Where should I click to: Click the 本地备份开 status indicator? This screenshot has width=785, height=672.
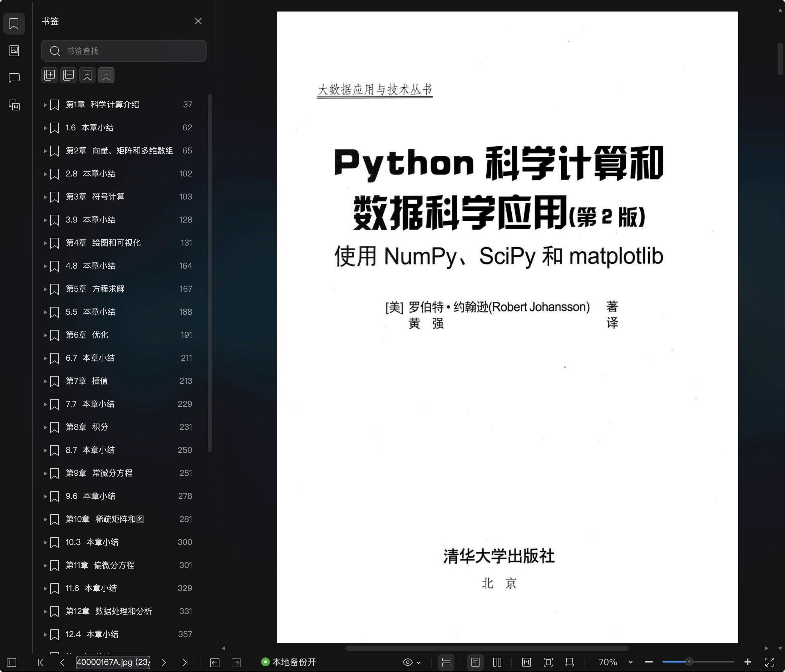289,662
